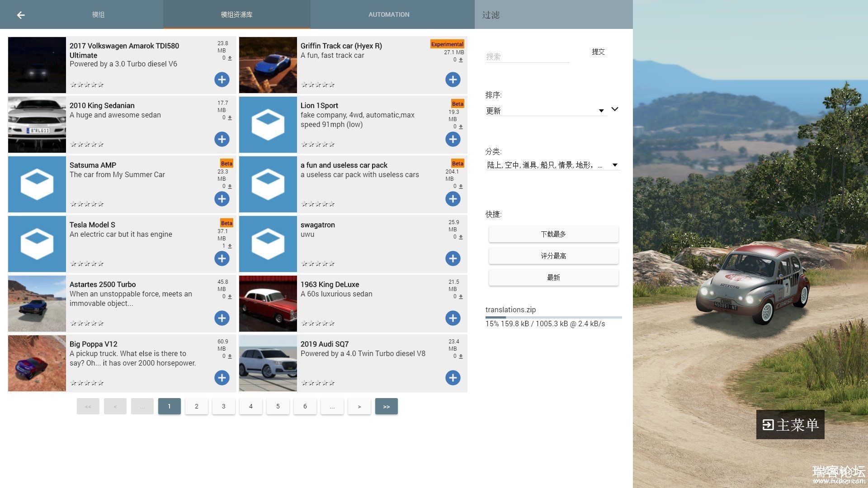868x488 pixels.
Task: Add the useless car pack mod
Action: click(453, 199)
